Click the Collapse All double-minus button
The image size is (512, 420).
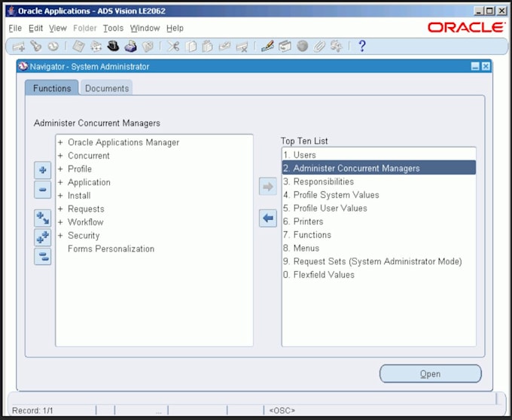pyautogui.click(x=42, y=257)
